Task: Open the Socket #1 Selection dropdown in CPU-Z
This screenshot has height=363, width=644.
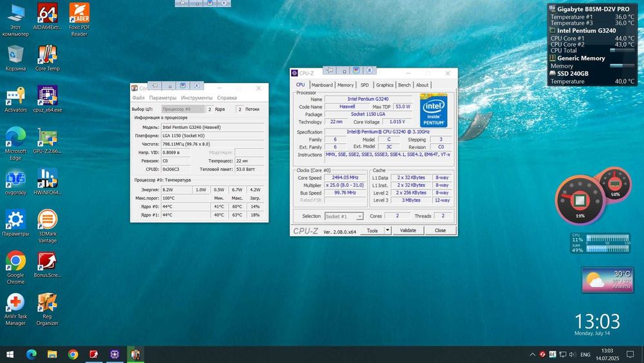Action: click(344, 216)
